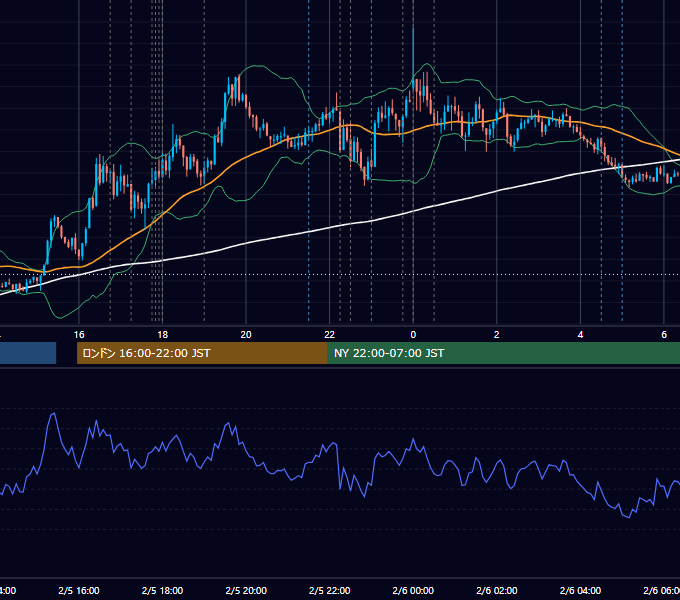This screenshot has height=600, width=680.
Task: Click the highest oscillator peak before 16:00
Action: tap(54, 414)
